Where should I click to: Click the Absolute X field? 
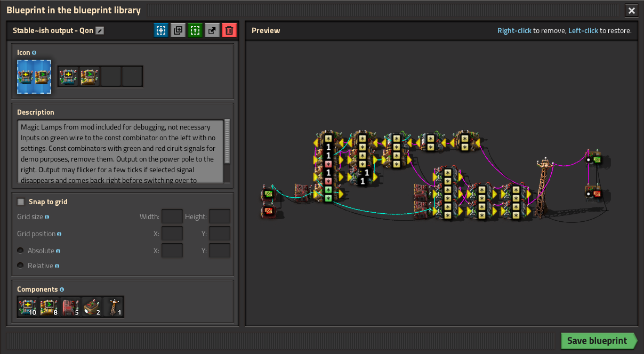coord(172,251)
